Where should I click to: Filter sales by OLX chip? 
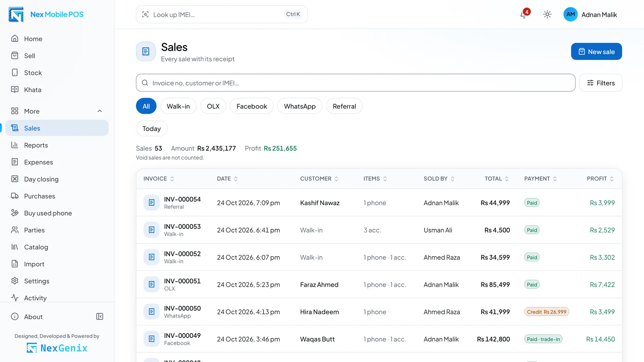point(213,106)
